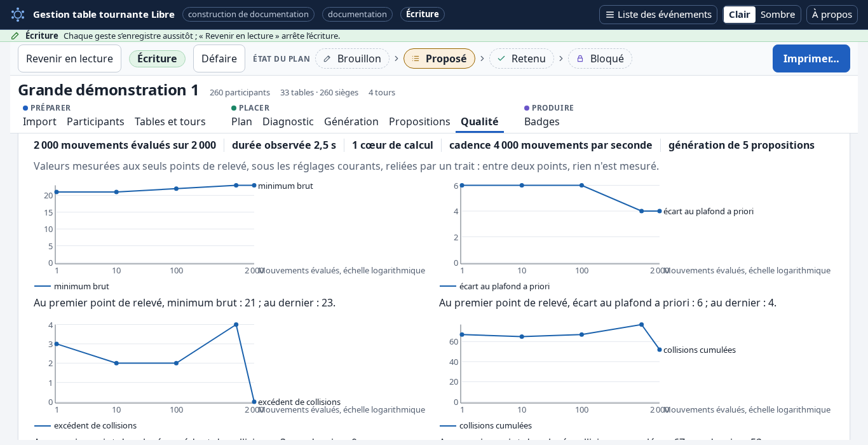The height and width of the screenshot is (445, 868).
Task: Click the collisions cumulées legend entry
Action: coord(486,425)
